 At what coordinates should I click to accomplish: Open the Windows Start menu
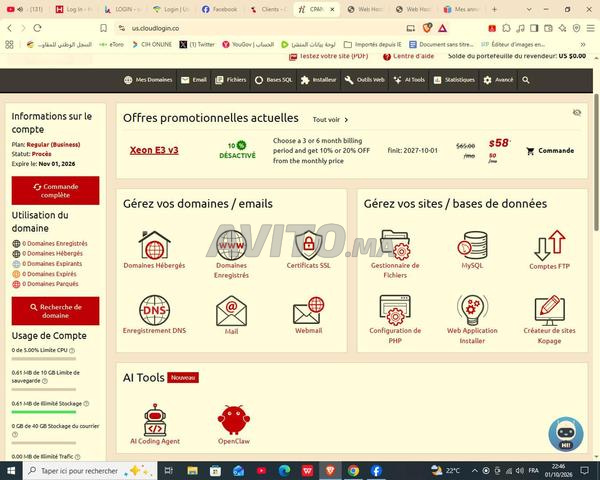pyautogui.click(x=11, y=470)
